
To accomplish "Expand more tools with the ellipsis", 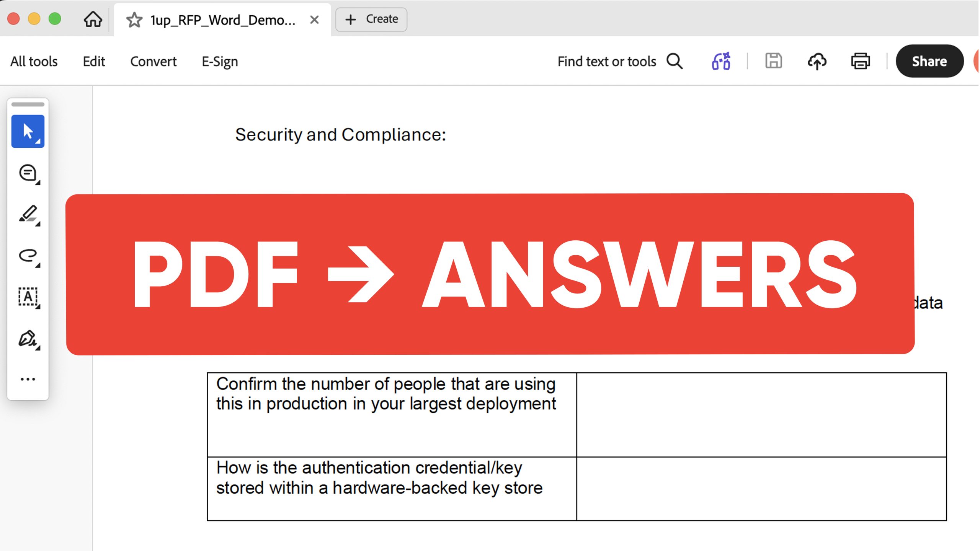I will point(28,378).
